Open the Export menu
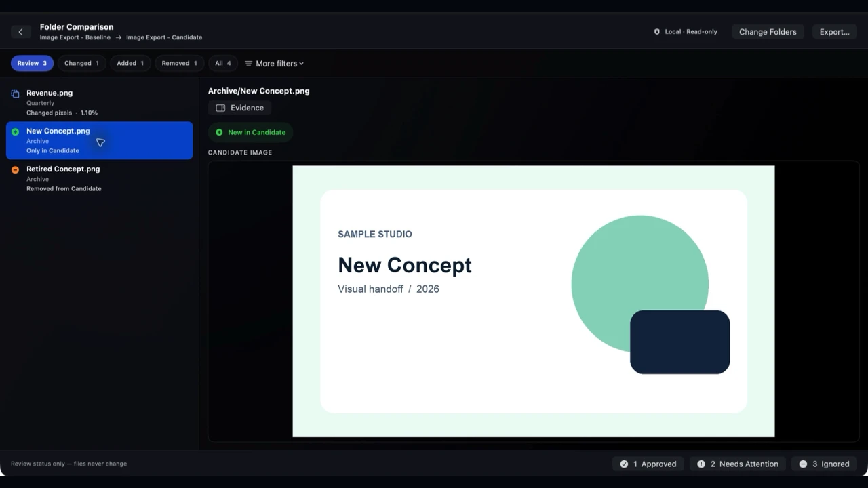868x488 pixels. [x=834, y=32]
